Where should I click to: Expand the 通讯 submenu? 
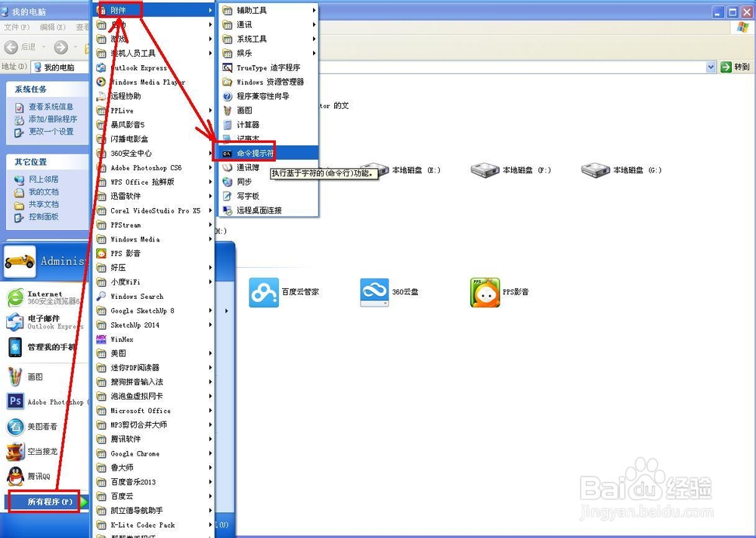(x=268, y=25)
